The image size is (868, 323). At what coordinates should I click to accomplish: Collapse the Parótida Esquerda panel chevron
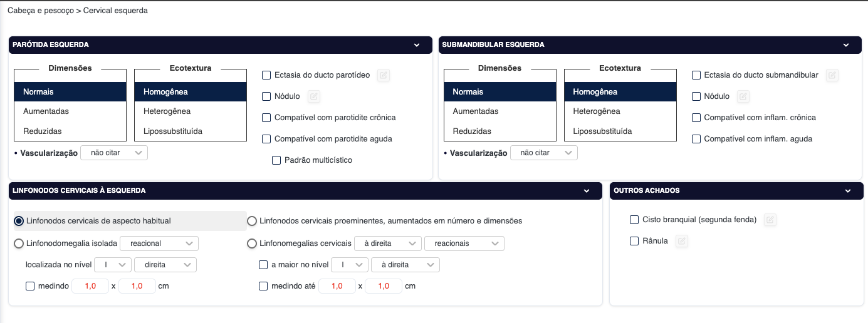click(416, 45)
